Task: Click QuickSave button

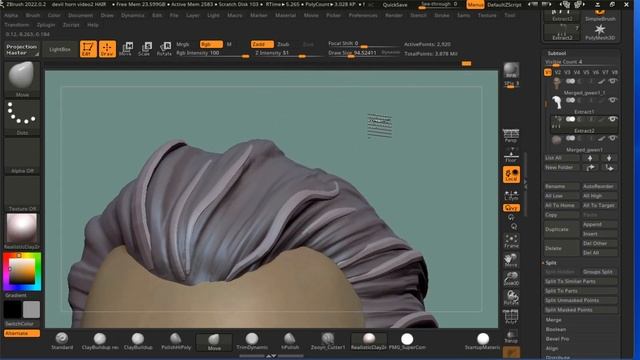Action: pyautogui.click(x=395, y=5)
